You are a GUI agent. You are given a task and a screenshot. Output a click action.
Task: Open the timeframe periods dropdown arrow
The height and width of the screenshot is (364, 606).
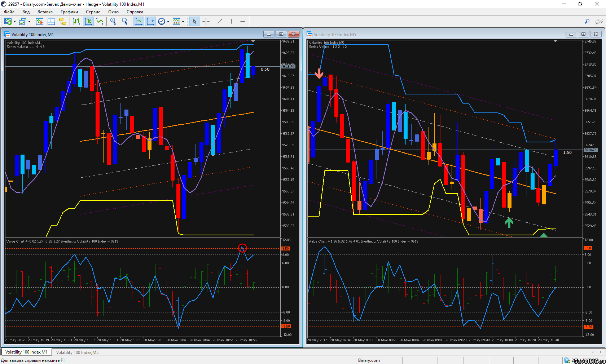(x=168, y=22)
